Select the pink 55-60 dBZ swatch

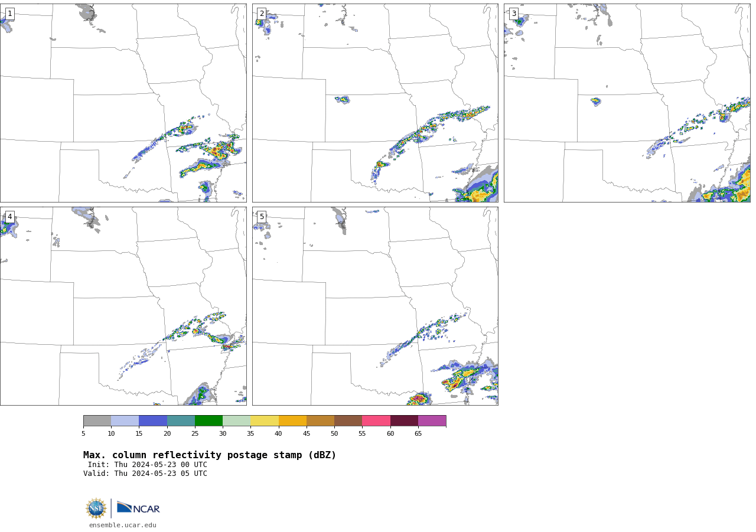coord(376,421)
